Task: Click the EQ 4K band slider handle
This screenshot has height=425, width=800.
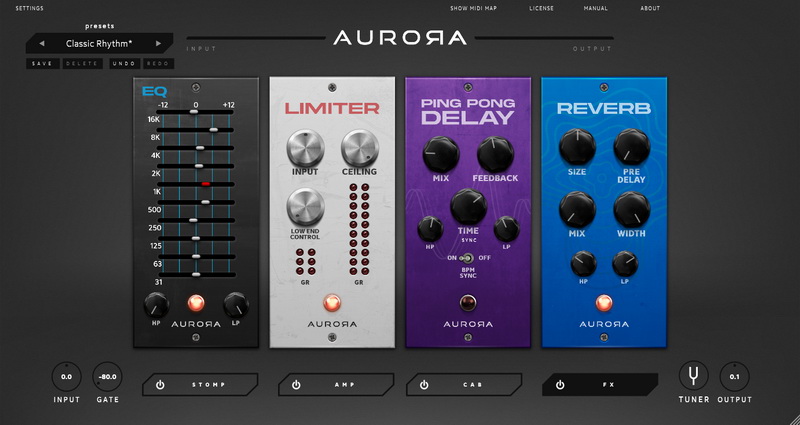Action: click(200, 148)
